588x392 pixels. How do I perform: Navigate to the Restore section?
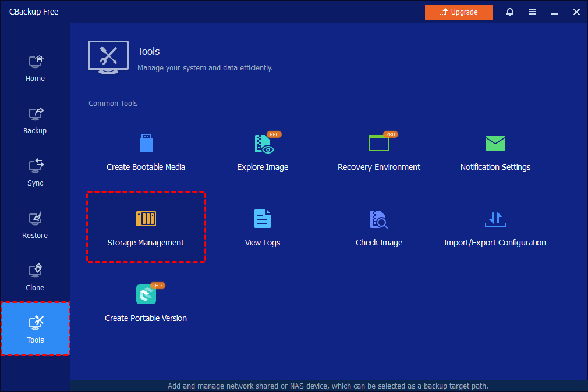point(35,225)
